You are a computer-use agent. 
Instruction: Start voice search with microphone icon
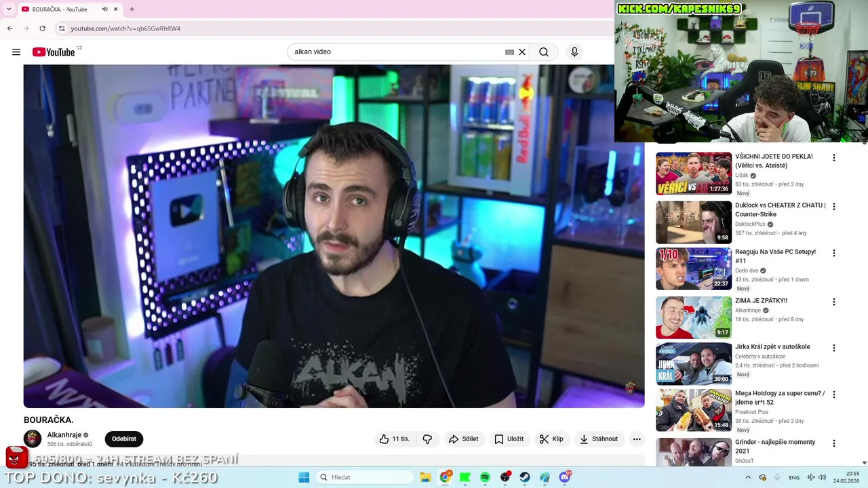(x=574, y=52)
